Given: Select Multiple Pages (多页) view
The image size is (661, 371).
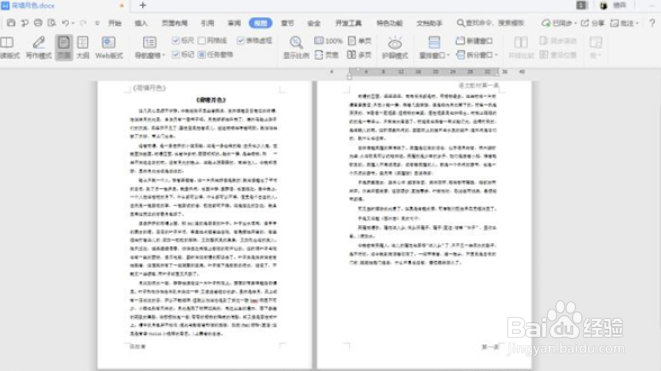Looking at the screenshot, I should (359, 55).
